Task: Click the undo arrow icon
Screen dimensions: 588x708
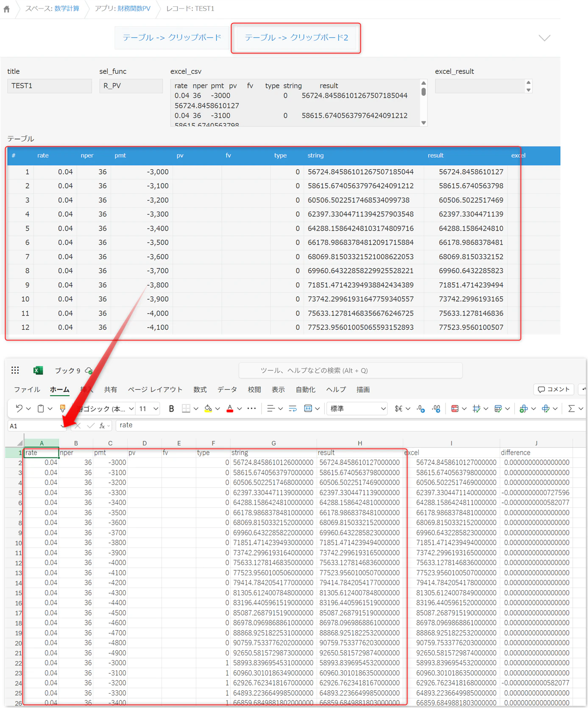Action: [19, 408]
